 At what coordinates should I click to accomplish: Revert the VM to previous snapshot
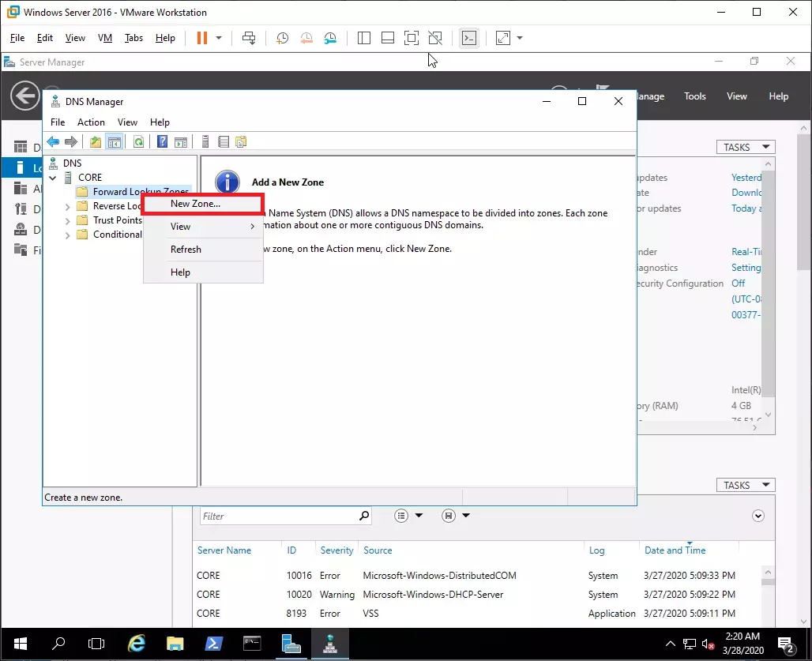tap(306, 38)
